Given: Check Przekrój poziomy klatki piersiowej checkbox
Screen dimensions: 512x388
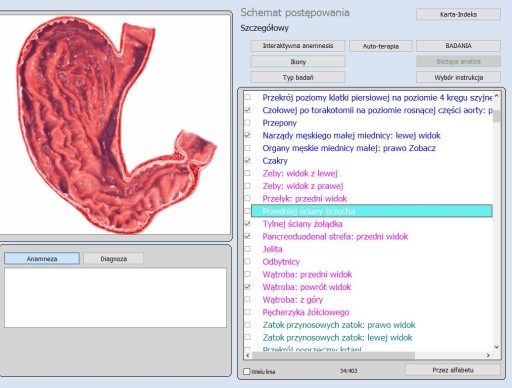Looking at the screenshot, I should pyautogui.click(x=248, y=97).
